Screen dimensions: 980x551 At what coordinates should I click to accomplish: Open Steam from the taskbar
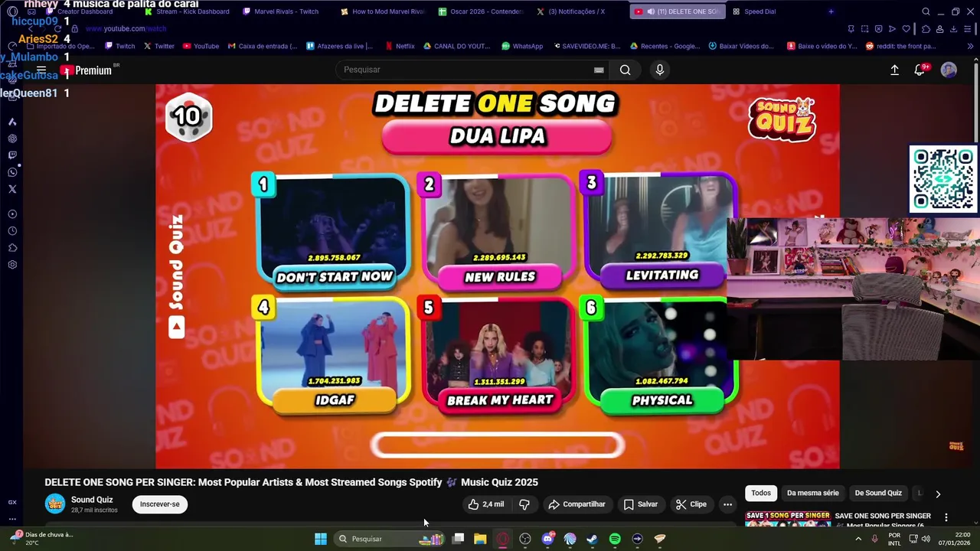[592, 539]
